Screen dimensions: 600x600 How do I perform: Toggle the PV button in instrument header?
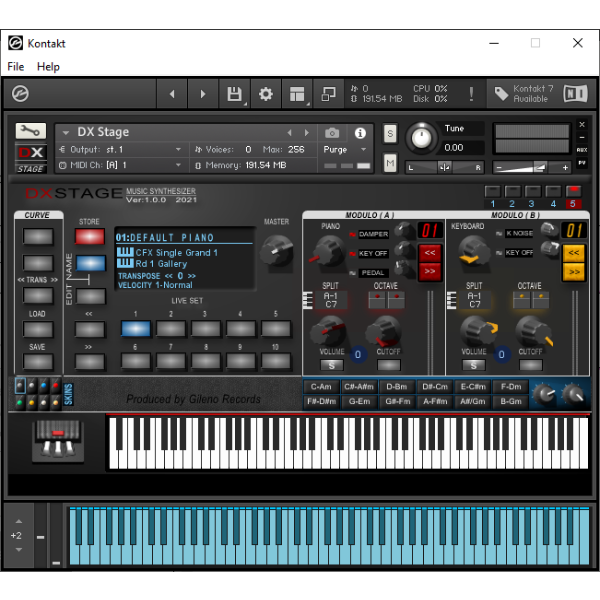coord(582,163)
